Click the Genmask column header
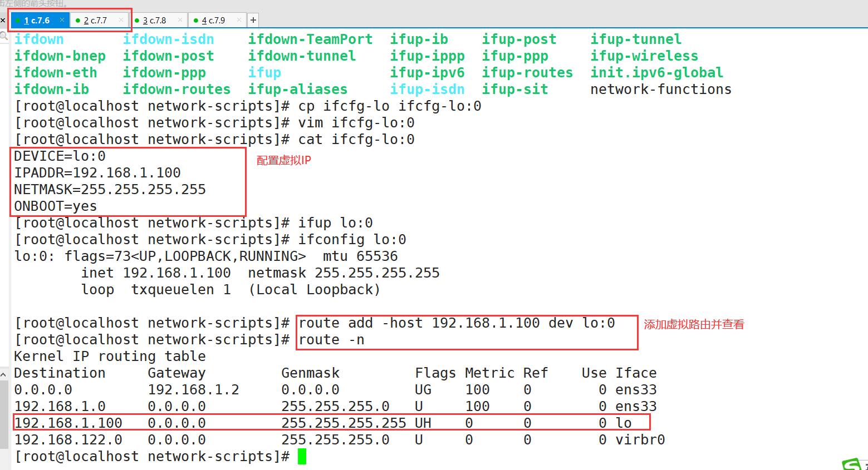The width and height of the screenshot is (868, 470). point(310,373)
